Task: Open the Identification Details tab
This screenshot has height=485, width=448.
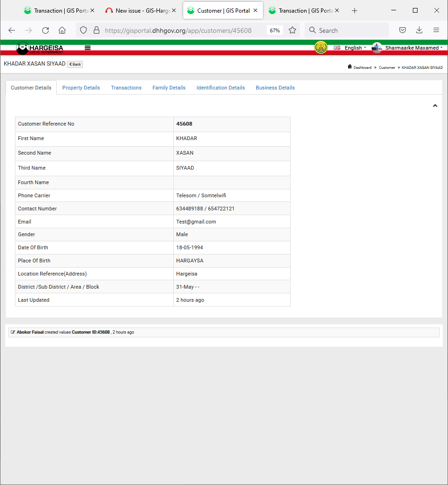Action: pos(221,88)
